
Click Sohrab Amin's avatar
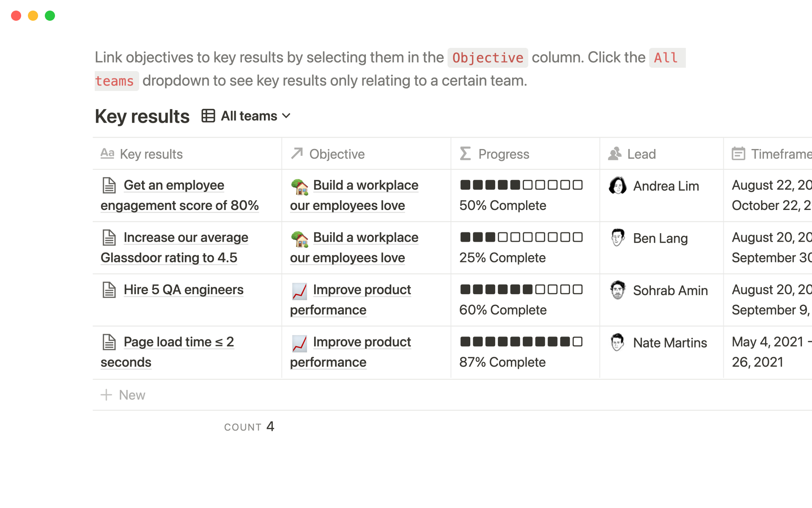(x=617, y=290)
